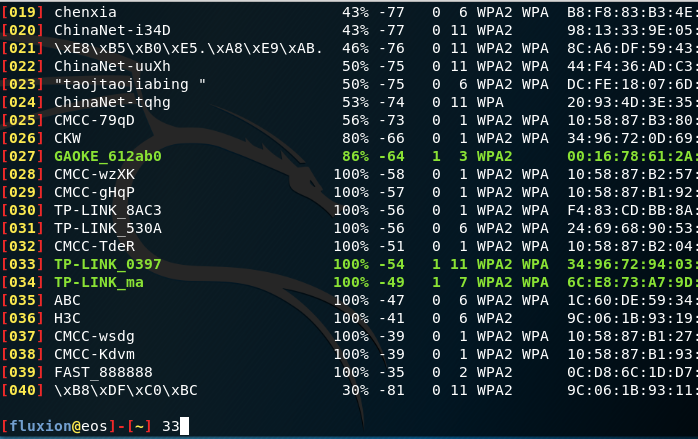Click index number [019]

(22, 12)
